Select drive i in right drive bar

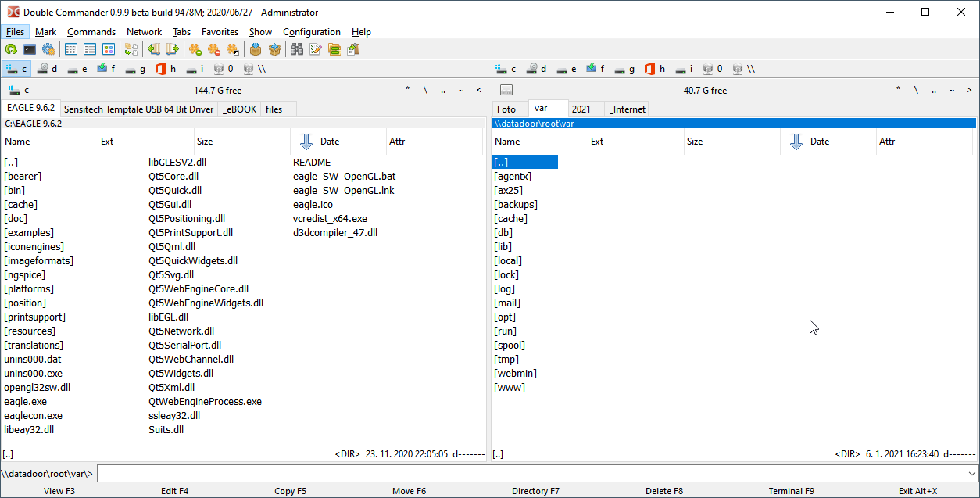pyautogui.click(x=685, y=69)
